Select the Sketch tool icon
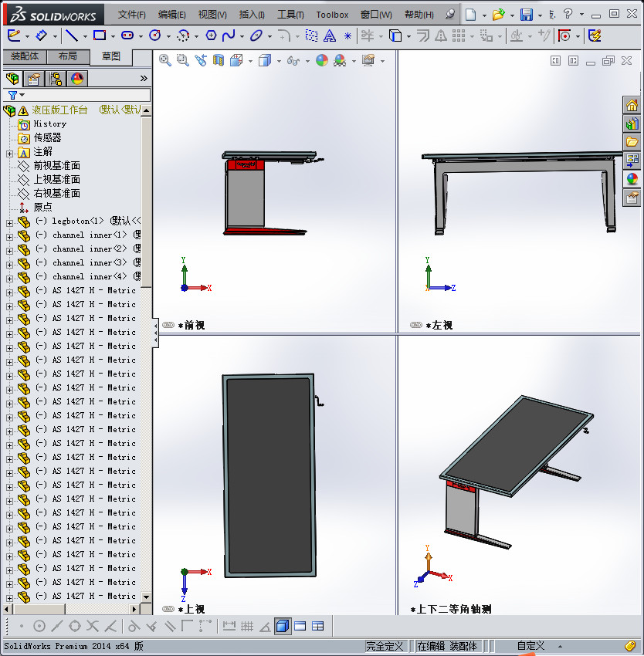The height and width of the screenshot is (656, 644). pyautogui.click(x=14, y=36)
